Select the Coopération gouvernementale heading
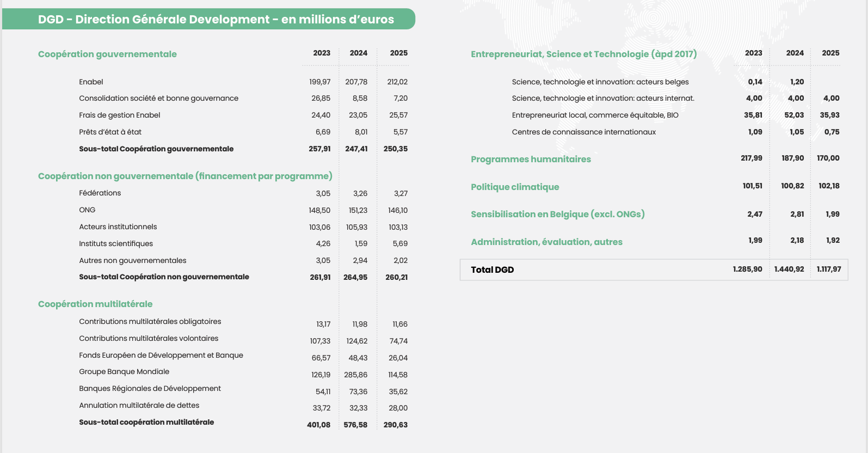868x453 pixels. coord(107,54)
